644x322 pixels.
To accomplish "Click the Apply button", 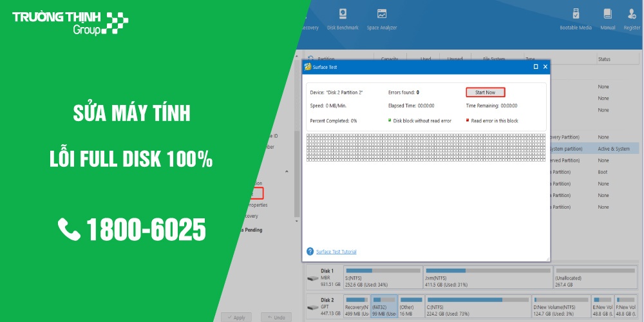I will click(x=236, y=317).
